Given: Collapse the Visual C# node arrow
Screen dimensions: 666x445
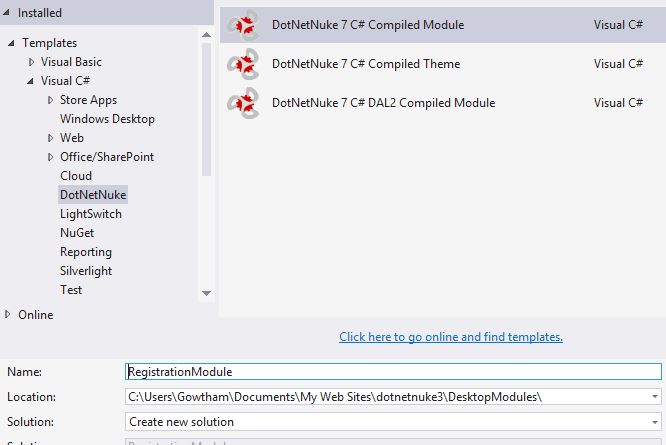Looking at the screenshot, I should click(x=30, y=81).
